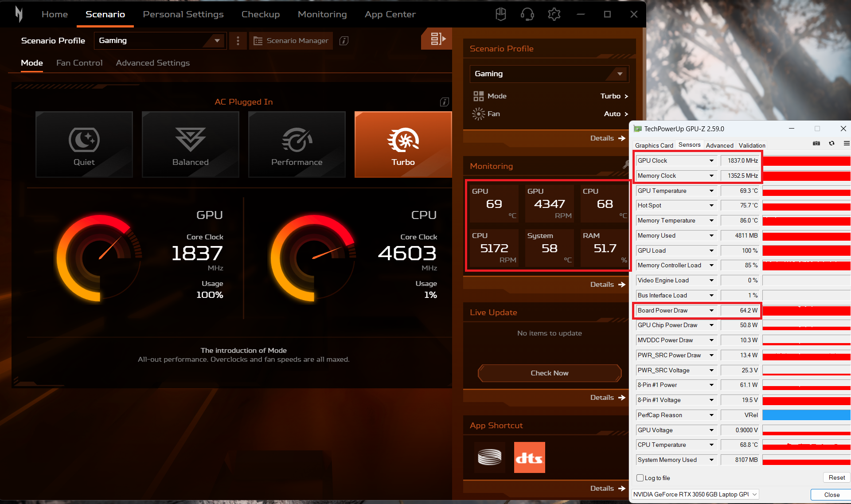This screenshot has width=851, height=504.
Task: Switch to the Advanced Settings sub-tab
Action: pyautogui.click(x=153, y=63)
